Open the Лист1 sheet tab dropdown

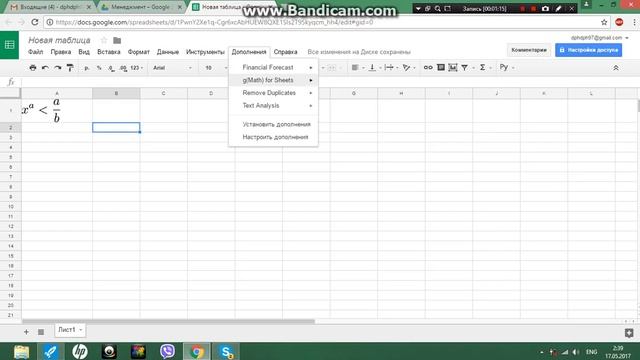tap(81, 330)
